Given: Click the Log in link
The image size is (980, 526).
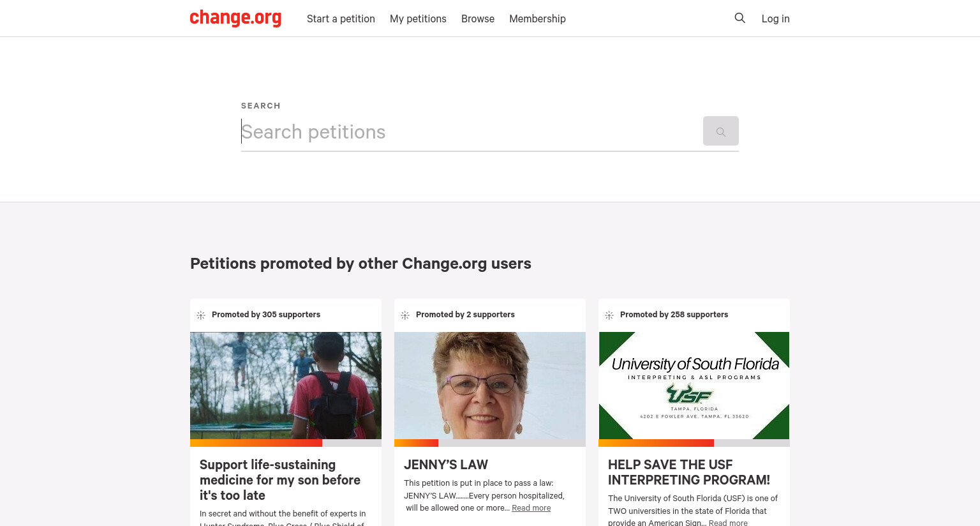Looking at the screenshot, I should tap(775, 19).
